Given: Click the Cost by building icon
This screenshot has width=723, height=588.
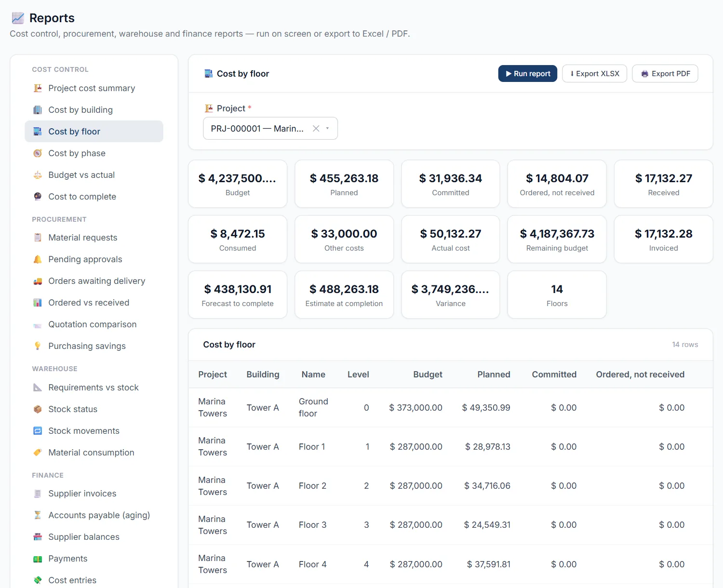Looking at the screenshot, I should [x=38, y=110].
